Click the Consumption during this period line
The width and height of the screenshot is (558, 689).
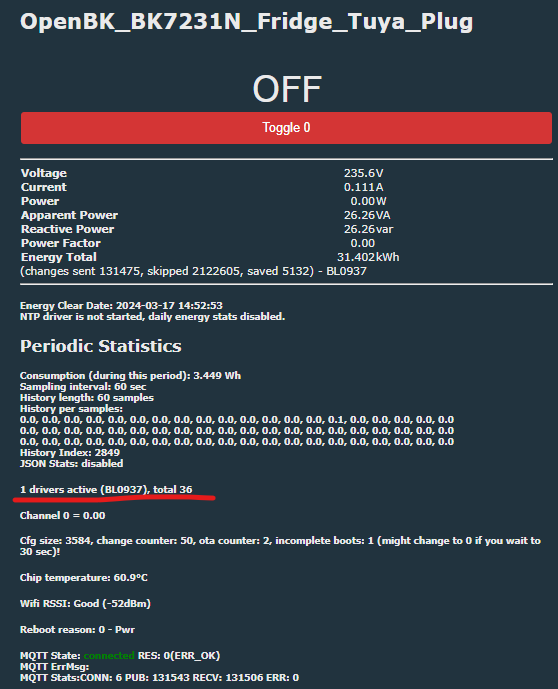coord(130,376)
